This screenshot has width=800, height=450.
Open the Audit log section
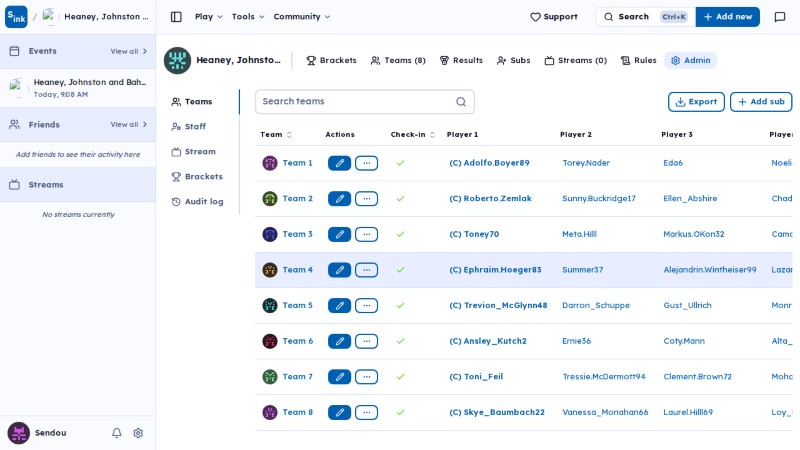point(197,202)
